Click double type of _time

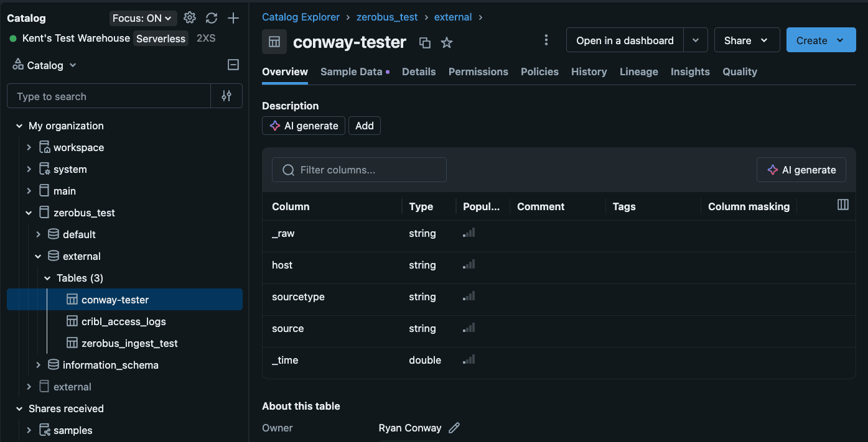[425, 360]
